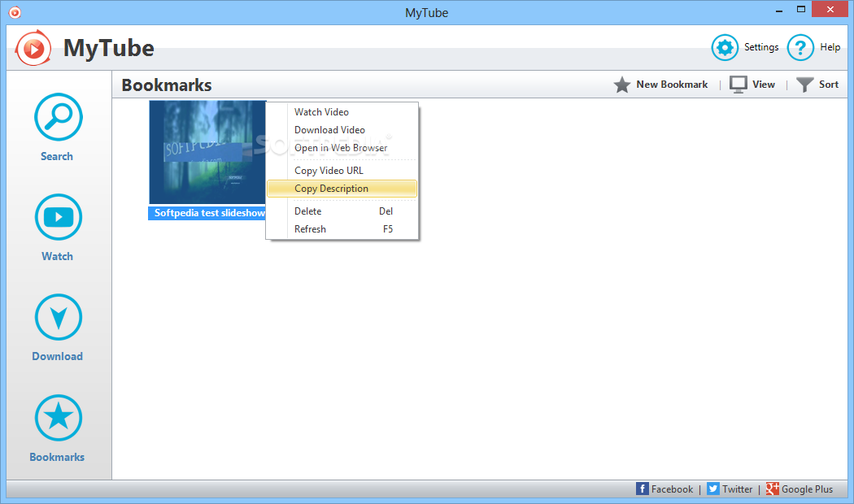Open the Google Plus link
Image resolution: width=854 pixels, height=504 pixels.
(807, 489)
